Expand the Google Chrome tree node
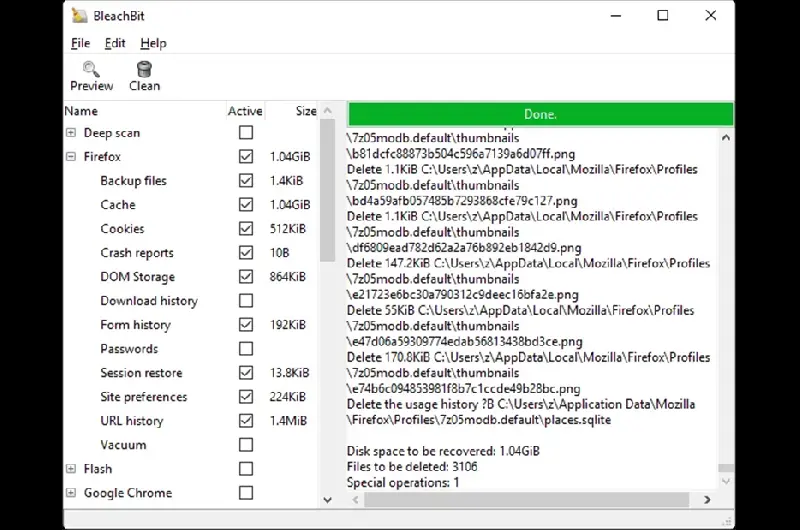Screen dimensions: 800x530 [71, 493]
